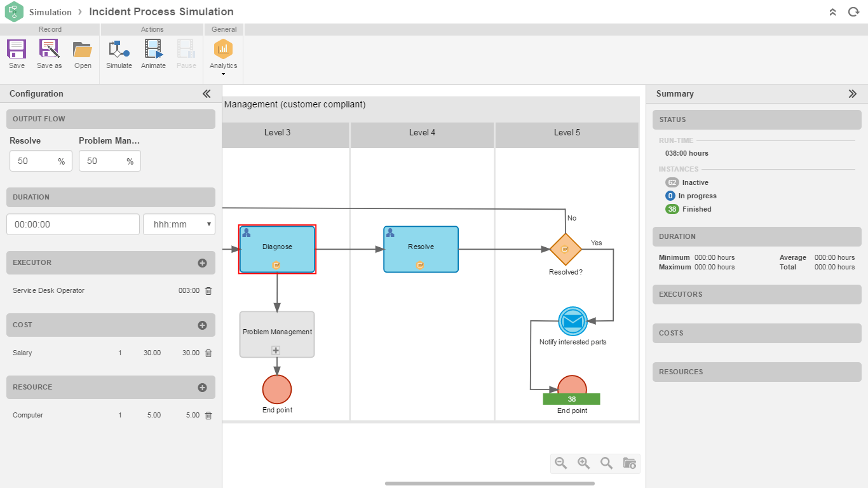Click the 038:00 hours run-time value
This screenshot has height=488, width=868.
(687, 153)
